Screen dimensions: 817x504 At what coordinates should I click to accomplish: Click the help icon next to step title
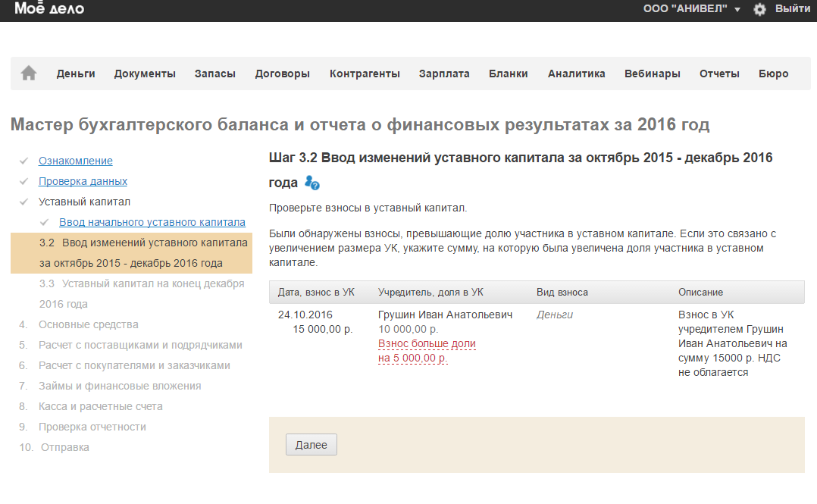(311, 183)
